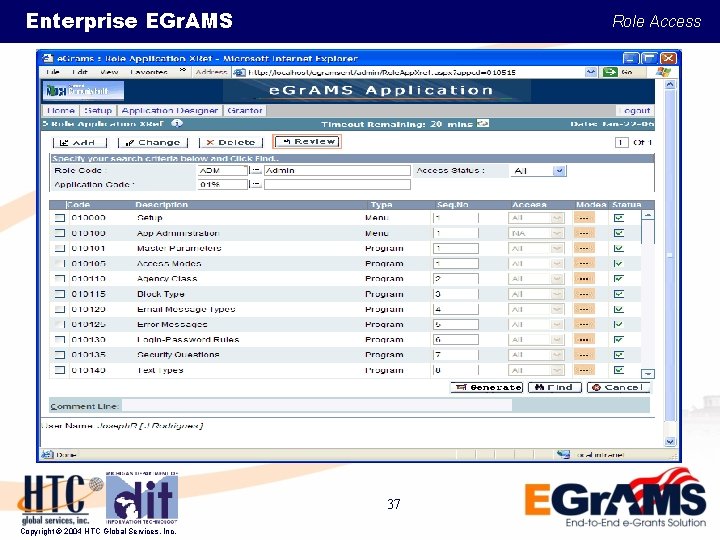The height and width of the screenshot is (540, 720).
Task: Tick the row checkbox for Block Type
Action: point(60,294)
